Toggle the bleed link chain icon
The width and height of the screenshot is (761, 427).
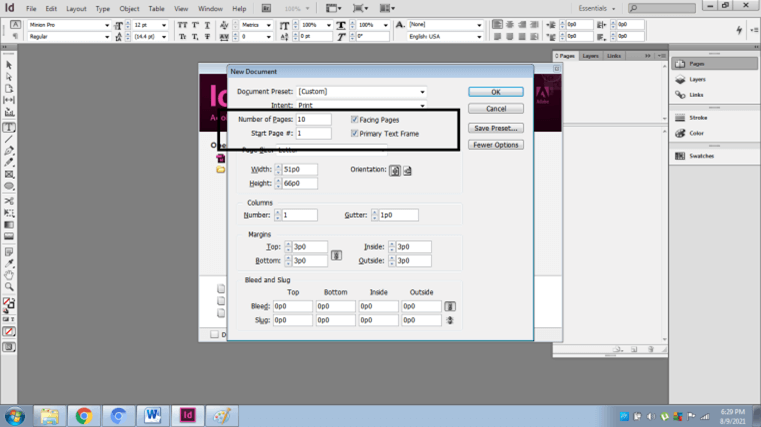tap(450, 306)
